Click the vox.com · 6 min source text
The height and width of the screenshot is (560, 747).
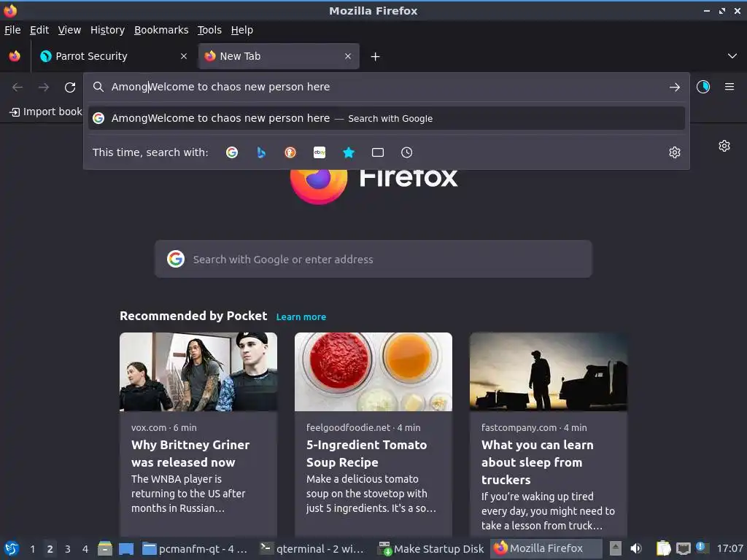pos(164,427)
